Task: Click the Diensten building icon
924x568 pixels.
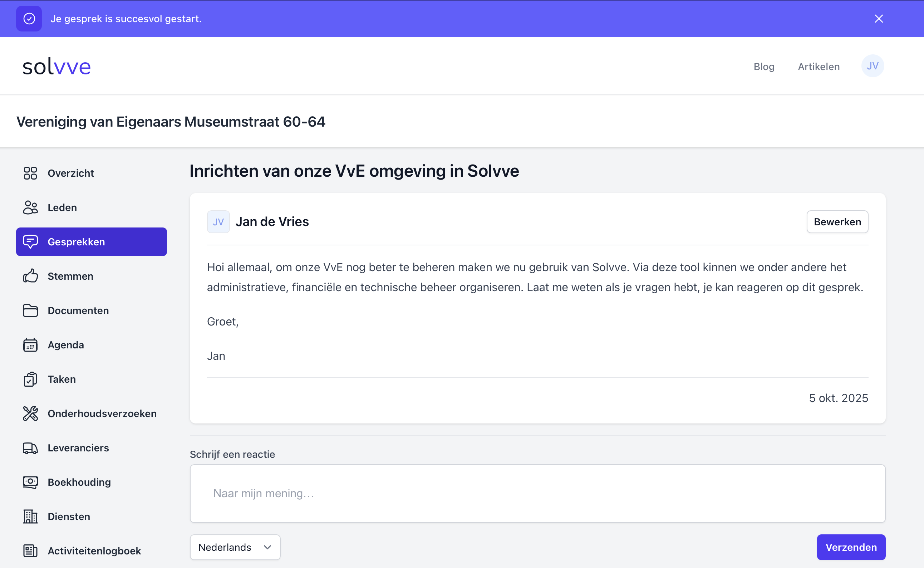Action: 30,516
